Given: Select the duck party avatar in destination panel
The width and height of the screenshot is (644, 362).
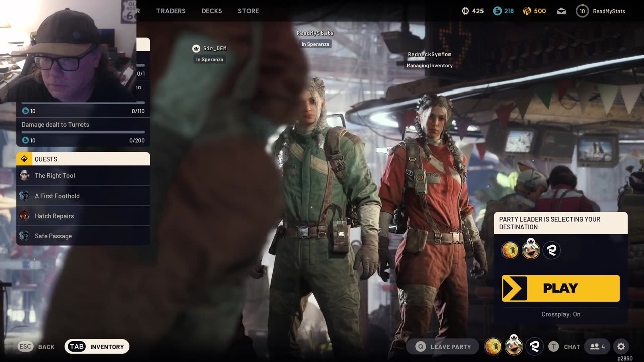Looking at the screenshot, I should 531,249.
